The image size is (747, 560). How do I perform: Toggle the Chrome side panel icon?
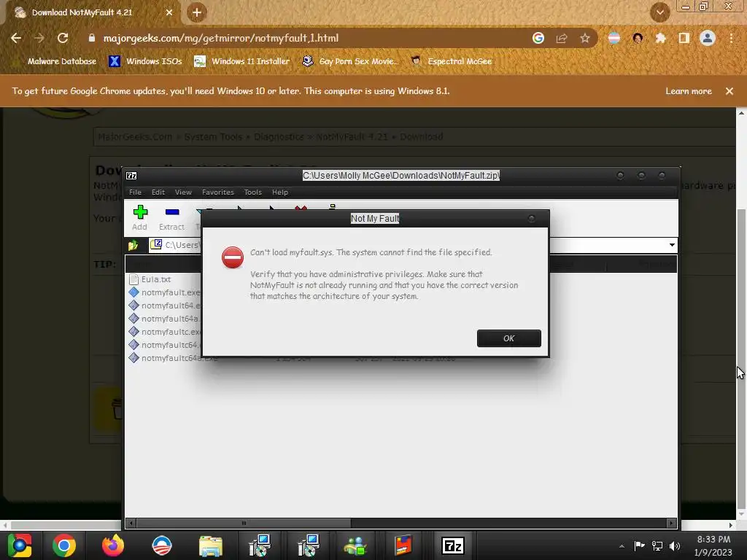684,38
